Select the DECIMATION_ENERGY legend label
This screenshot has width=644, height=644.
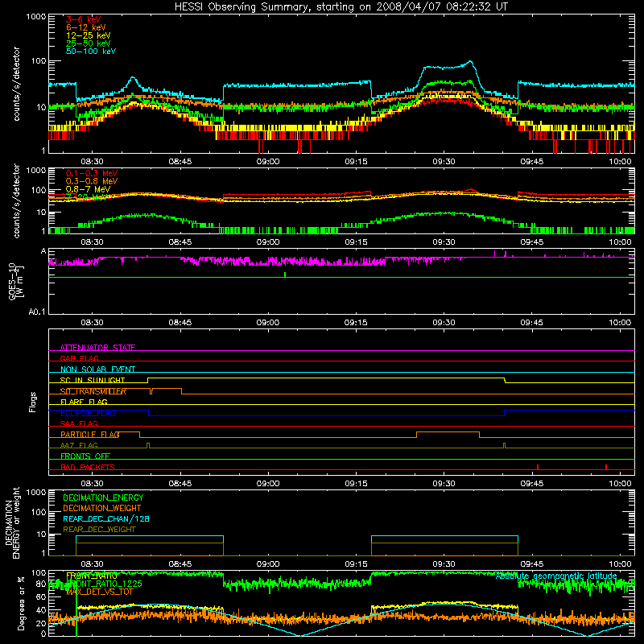(x=103, y=497)
